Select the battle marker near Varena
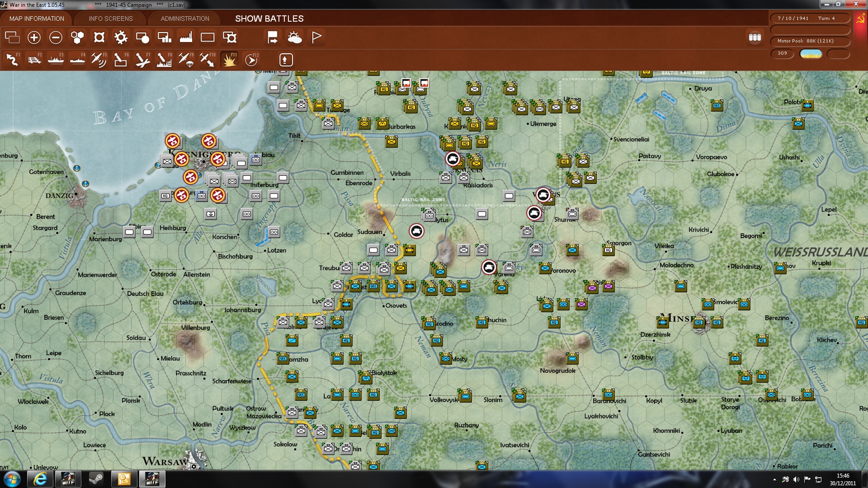The image size is (868, 488). (x=489, y=267)
